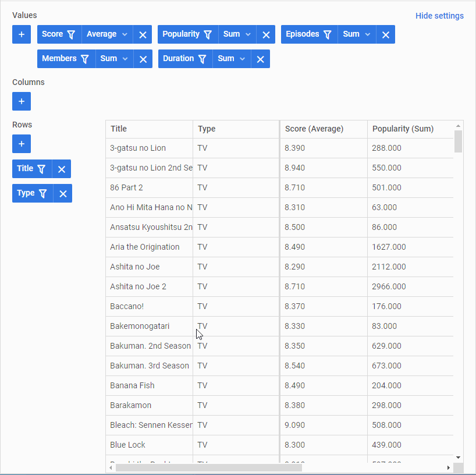Remove the Popularity value chip
This screenshot has height=475, width=476.
266,34
